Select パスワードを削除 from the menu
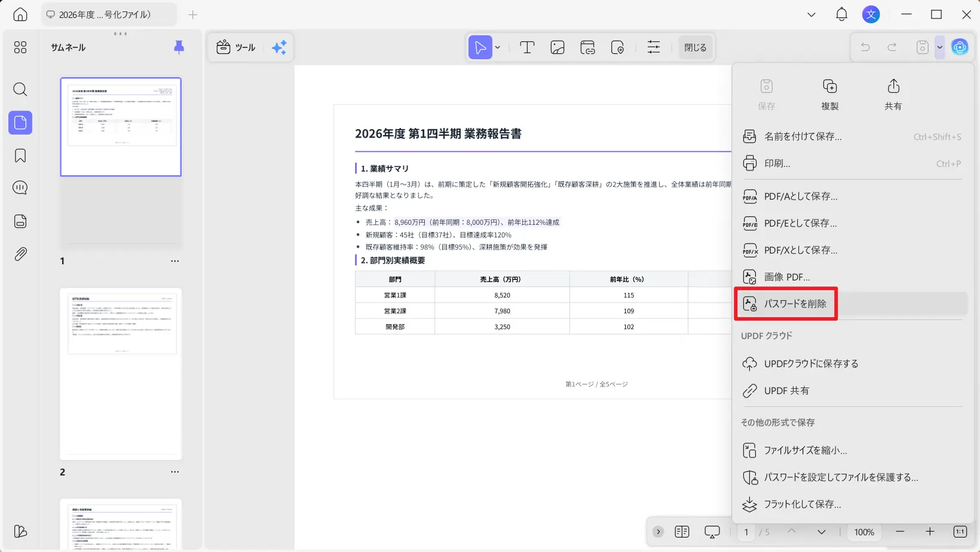This screenshot has height=552, width=980. click(x=795, y=304)
